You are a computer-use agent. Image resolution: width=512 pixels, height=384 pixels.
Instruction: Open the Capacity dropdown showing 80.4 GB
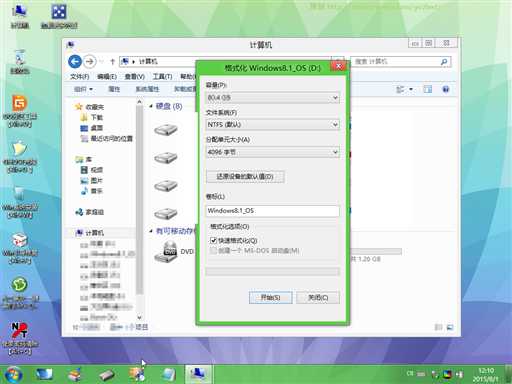[273, 98]
